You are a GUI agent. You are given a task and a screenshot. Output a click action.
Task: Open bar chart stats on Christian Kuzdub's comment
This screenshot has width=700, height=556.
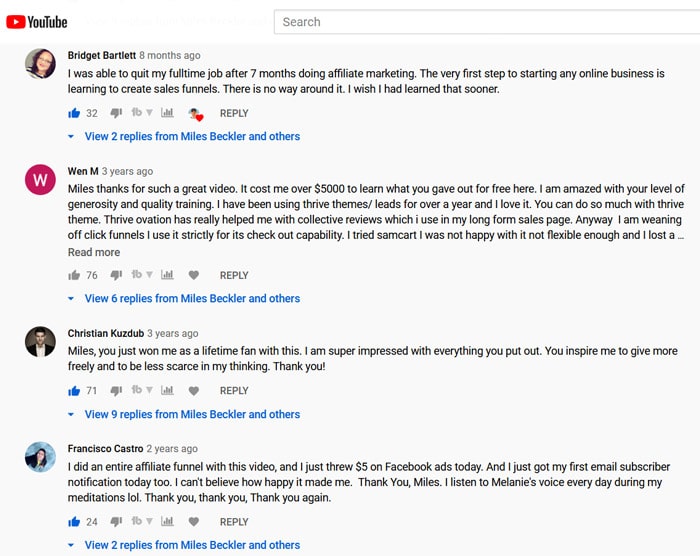click(x=167, y=390)
